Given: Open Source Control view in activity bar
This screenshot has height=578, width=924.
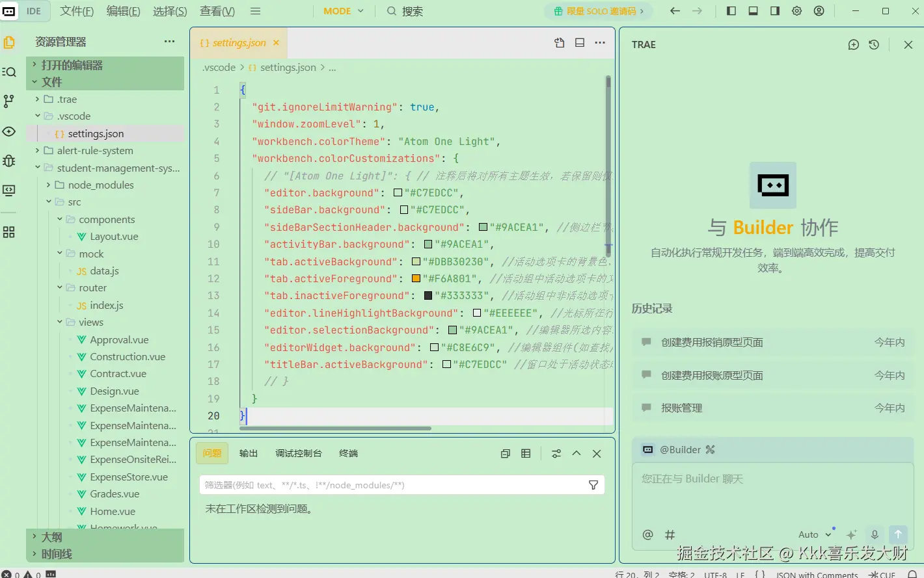Looking at the screenshot, I should (8, 101).
